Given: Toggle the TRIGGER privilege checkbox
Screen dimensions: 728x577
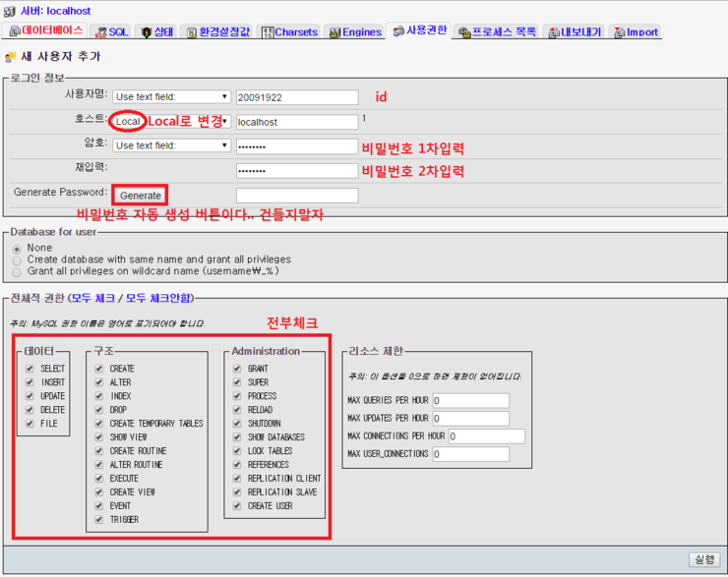Looking at the screenshot, I should (99, 519).
